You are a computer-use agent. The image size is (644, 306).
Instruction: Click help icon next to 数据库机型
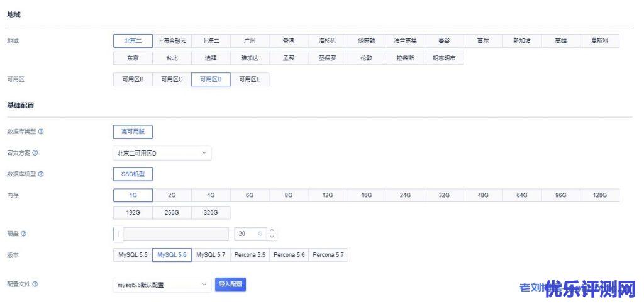point(41,174)
